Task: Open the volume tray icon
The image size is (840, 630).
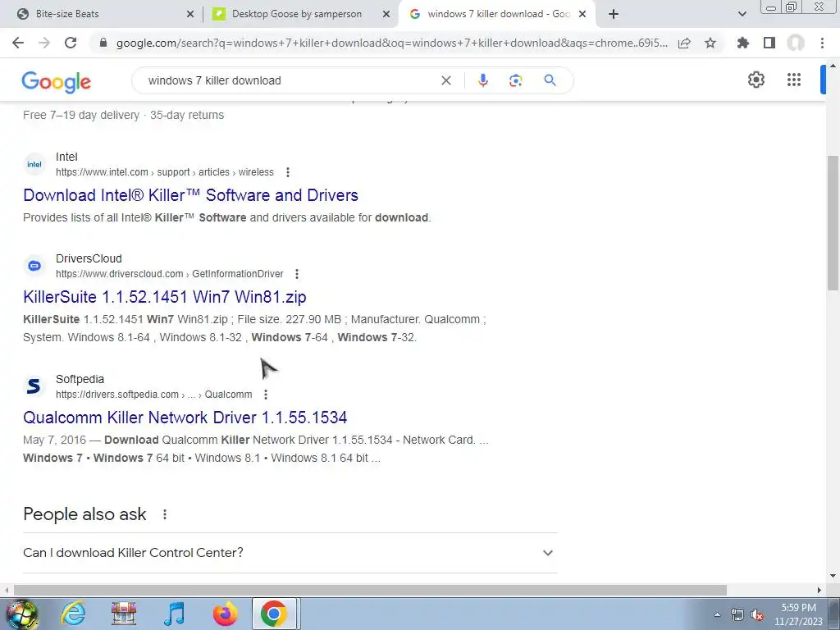Action: [x=757, y=615]
